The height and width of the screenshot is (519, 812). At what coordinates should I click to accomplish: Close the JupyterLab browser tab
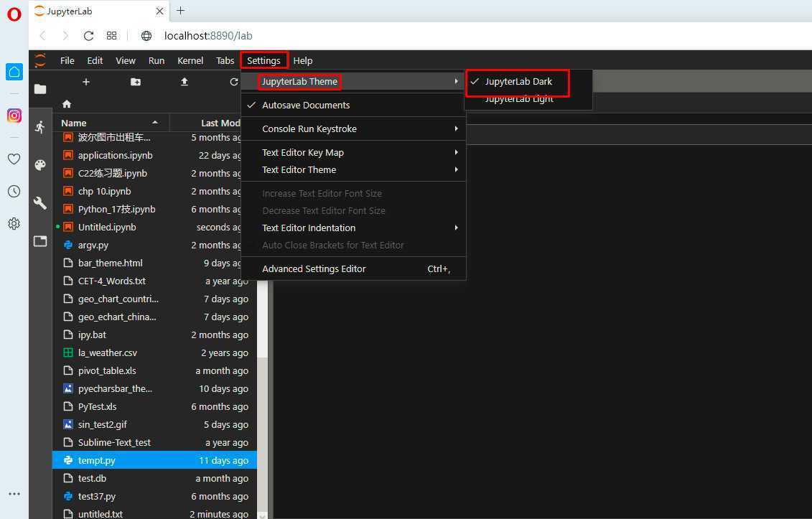[x=159, y=11]
